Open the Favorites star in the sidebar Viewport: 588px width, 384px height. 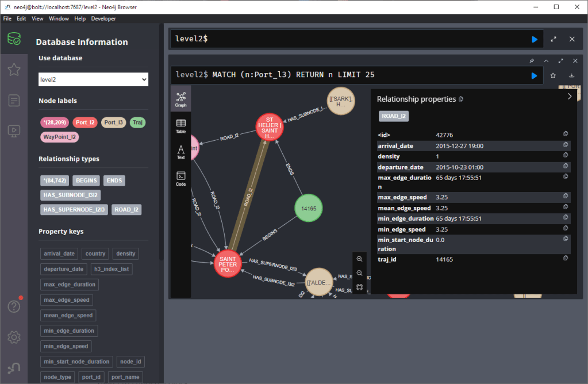[14, 70]
